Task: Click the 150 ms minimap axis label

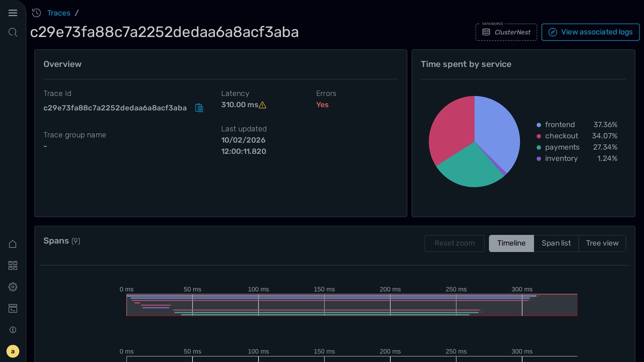Action: (x=324, y=289)
